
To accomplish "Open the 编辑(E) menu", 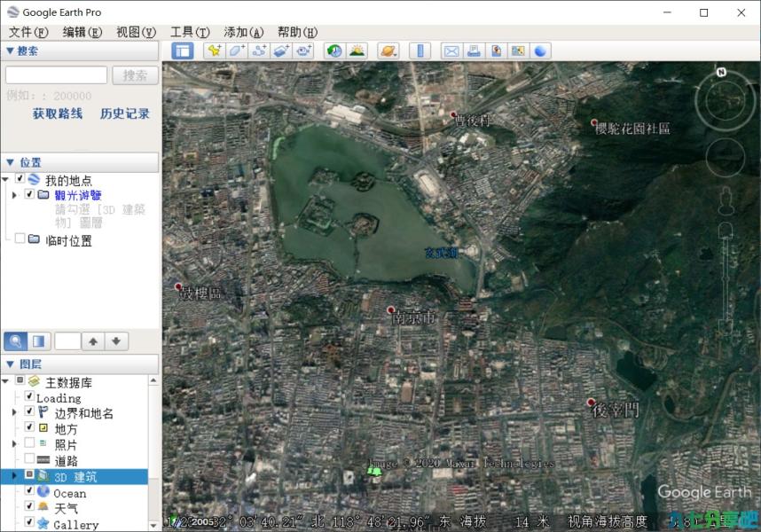I will click(x=82, y=32).
